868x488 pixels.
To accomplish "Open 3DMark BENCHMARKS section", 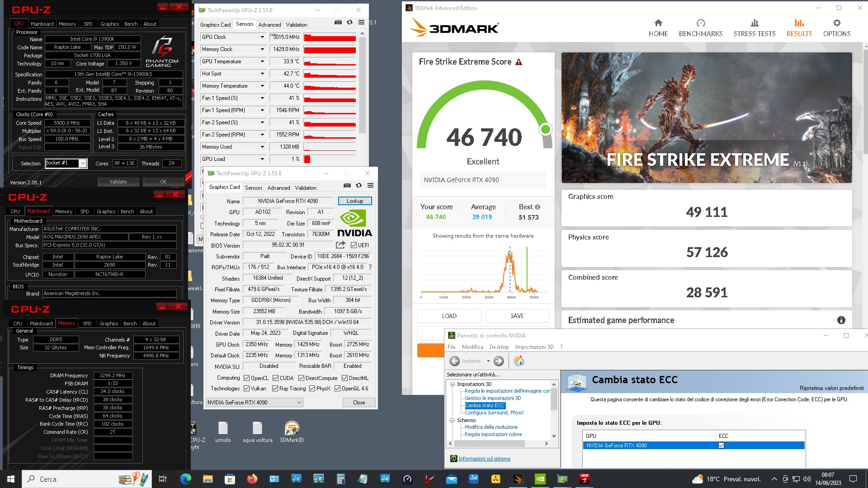I will pyautogui.click(x=701, y=28).
